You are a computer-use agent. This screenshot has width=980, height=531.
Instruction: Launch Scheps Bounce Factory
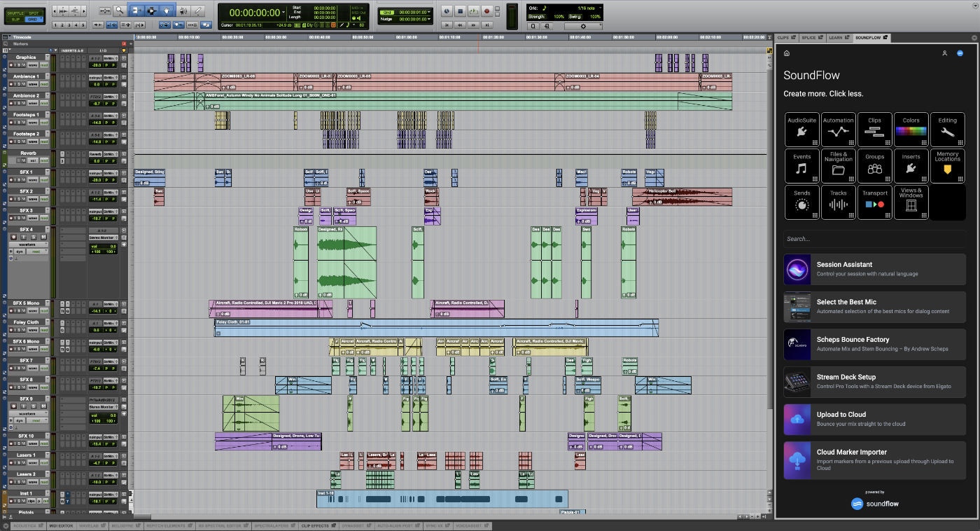[x=875, y=344]
